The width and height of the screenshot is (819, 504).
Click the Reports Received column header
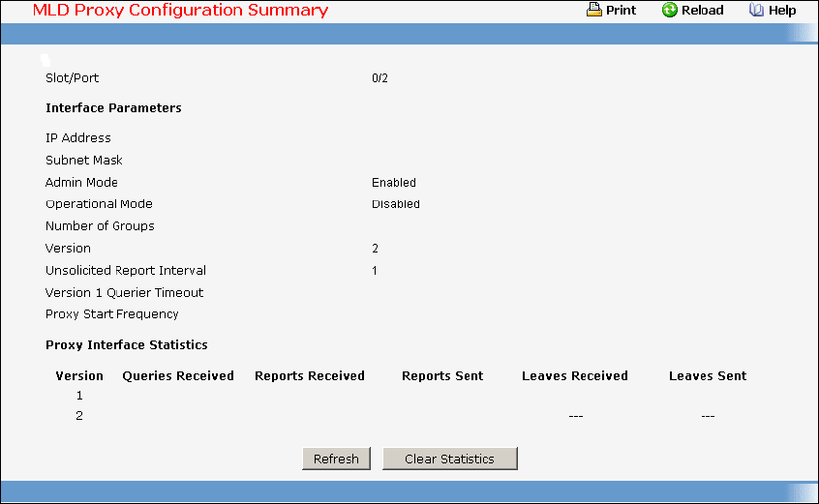click(310, 375)
